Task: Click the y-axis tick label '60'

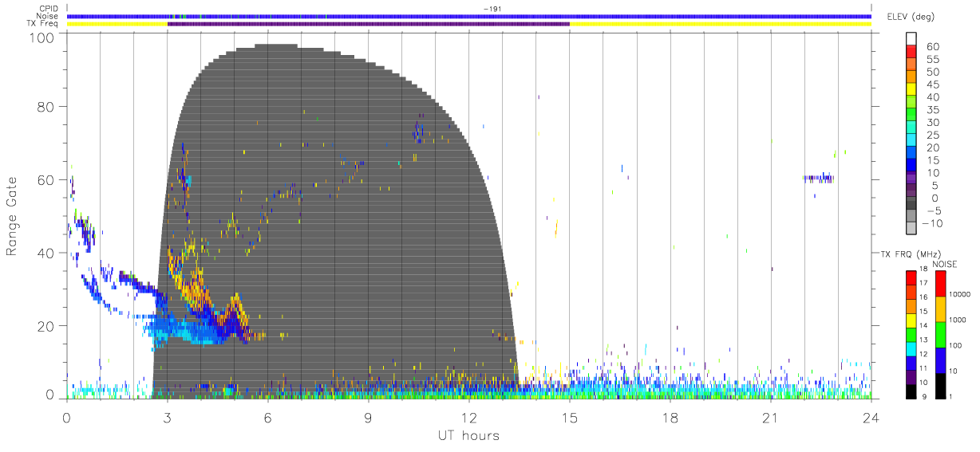Action: click(x=45, y=179)
